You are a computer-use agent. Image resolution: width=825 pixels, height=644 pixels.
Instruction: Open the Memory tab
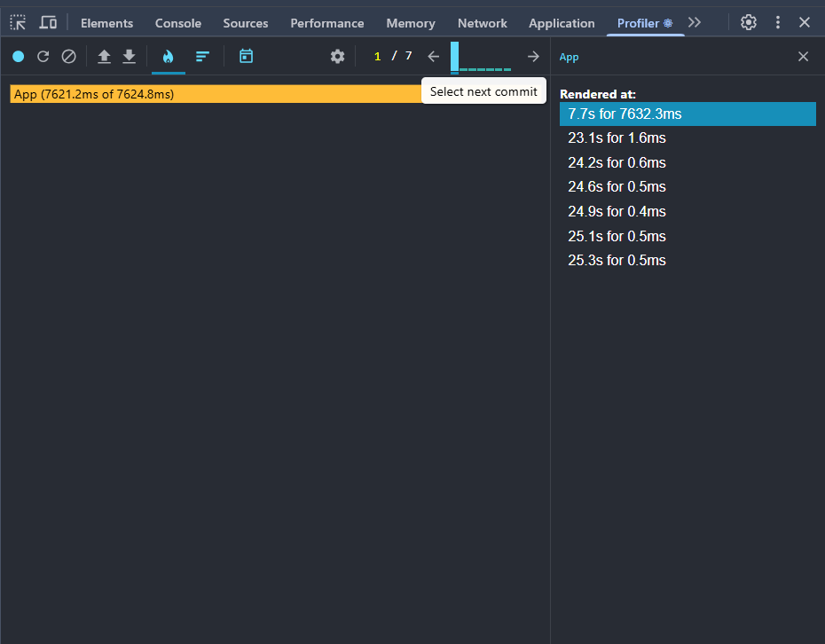point(411,22)
